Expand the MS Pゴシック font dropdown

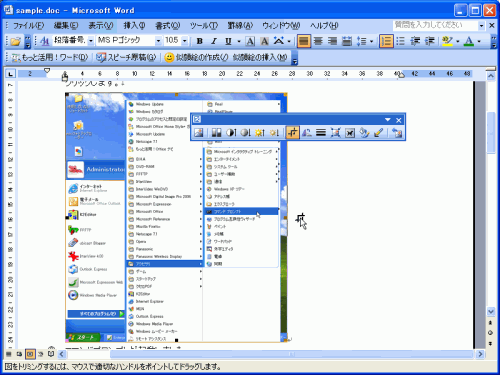(x=158, y=41)
